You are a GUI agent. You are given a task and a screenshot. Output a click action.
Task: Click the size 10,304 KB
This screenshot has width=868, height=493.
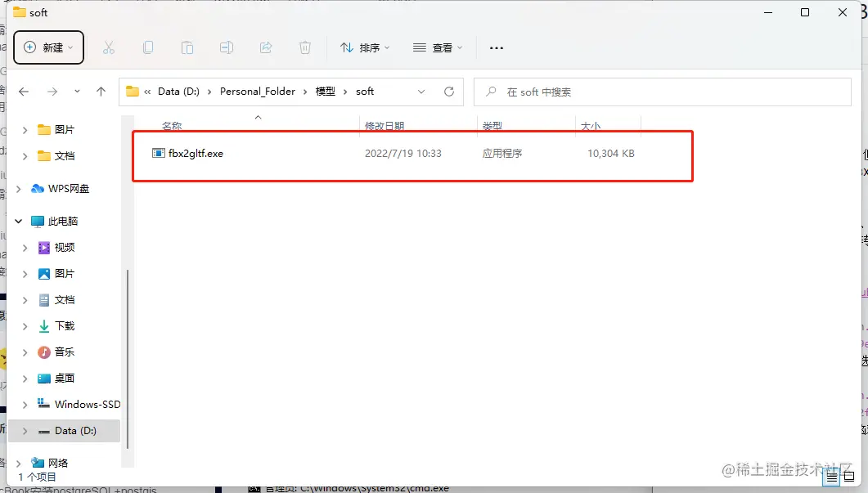click(611, 153)
